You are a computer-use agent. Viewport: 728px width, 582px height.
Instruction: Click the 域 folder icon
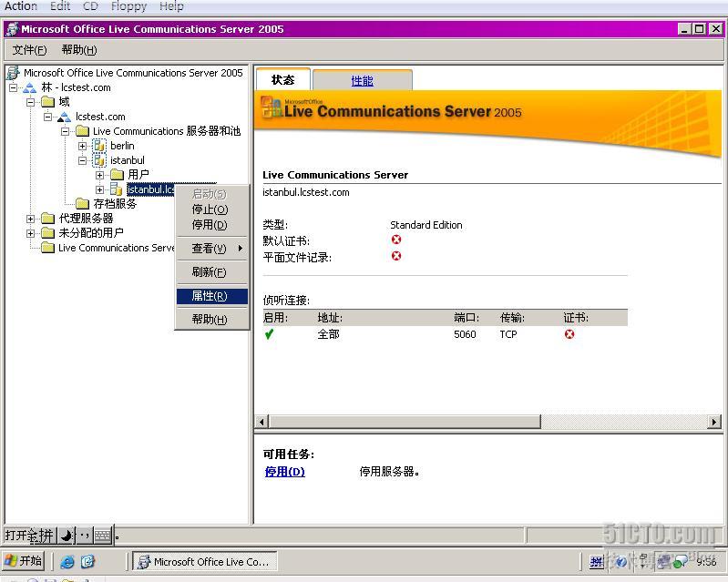pos(47,102)
